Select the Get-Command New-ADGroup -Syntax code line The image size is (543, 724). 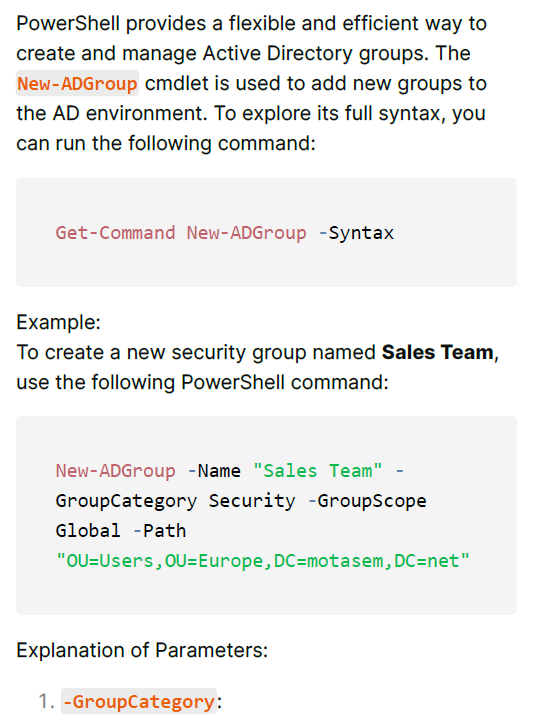point(224,233)
